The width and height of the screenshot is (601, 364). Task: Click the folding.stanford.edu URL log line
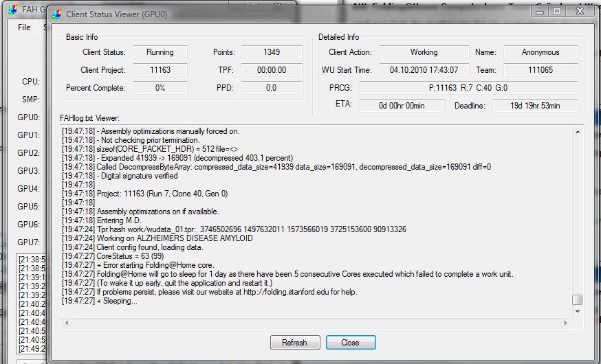[210, 292]
